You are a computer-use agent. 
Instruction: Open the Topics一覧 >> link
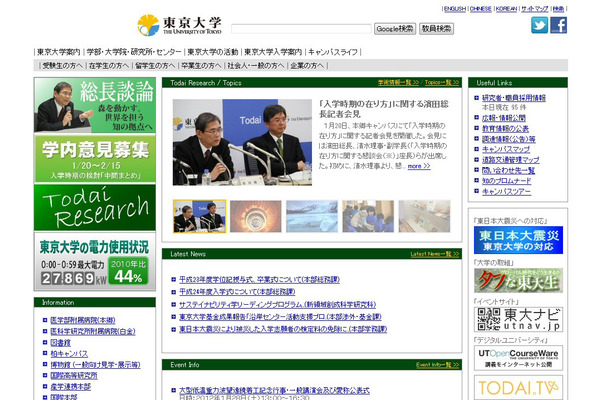tap(442, 82)
